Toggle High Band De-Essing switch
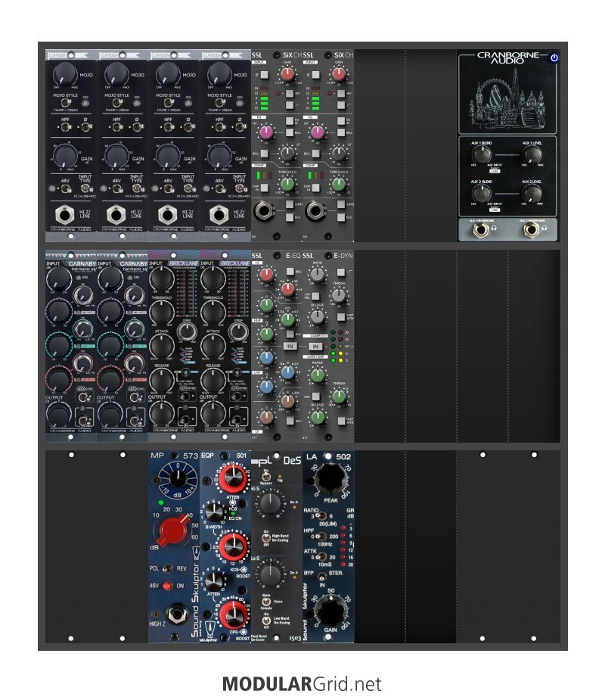Viewport: 605px width, 700px height. click(266, 538)
